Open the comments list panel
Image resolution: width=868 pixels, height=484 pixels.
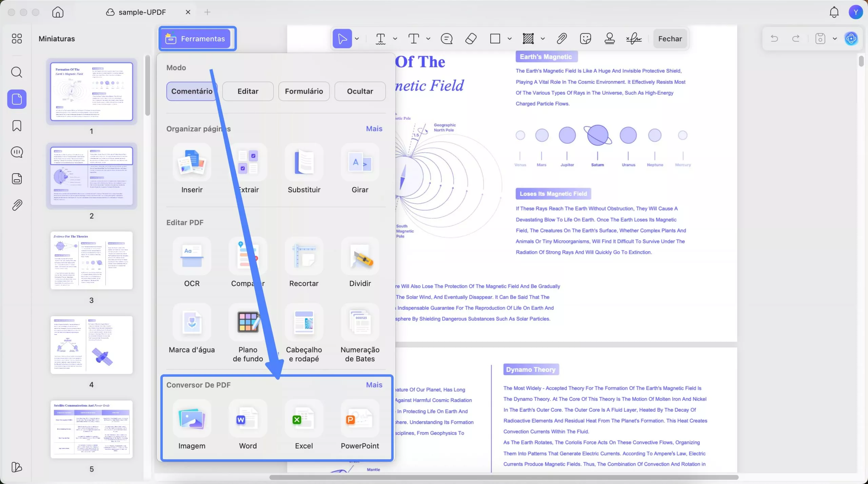pos(17,152)
